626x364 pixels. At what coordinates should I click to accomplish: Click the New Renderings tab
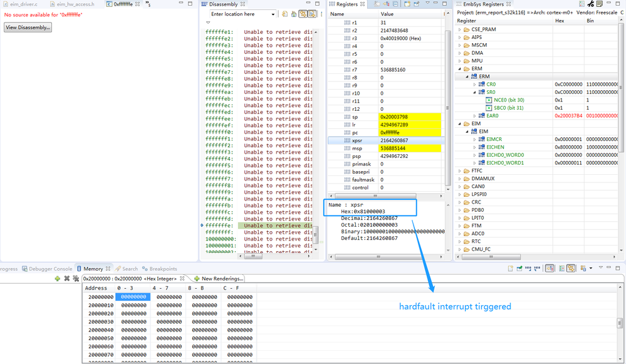(219, 279)
